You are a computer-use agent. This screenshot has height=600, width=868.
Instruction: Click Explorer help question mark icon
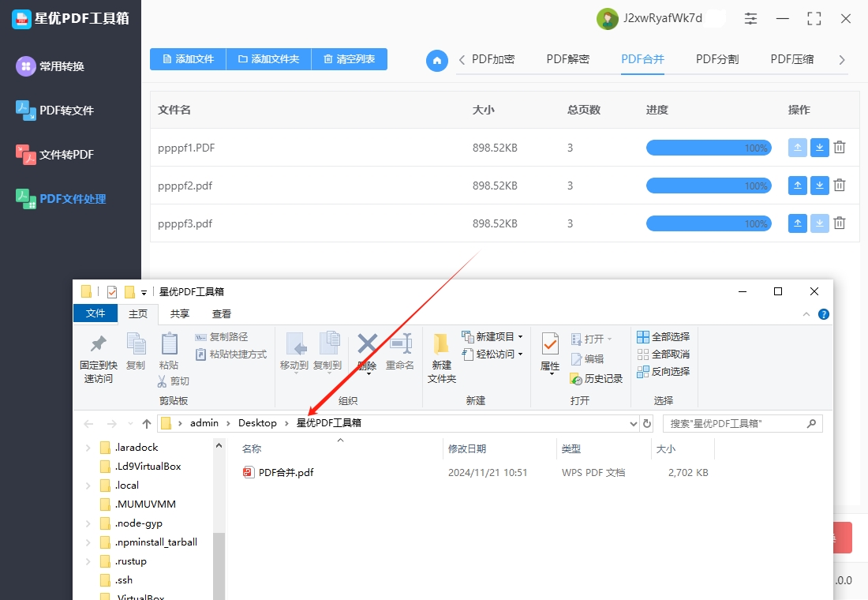click(x=824, y=314)
